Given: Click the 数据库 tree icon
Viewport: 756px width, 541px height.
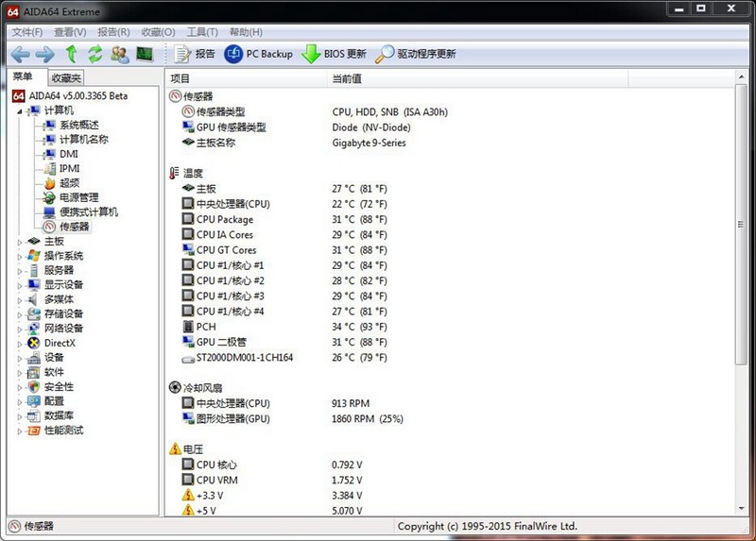Looking at the screenshot, I should click(34, 415).
